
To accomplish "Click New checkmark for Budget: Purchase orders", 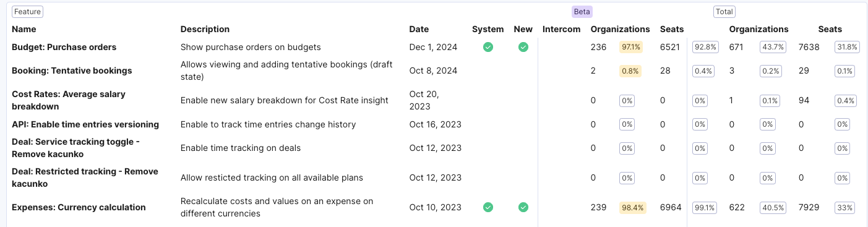I will [x=523, y=47].
